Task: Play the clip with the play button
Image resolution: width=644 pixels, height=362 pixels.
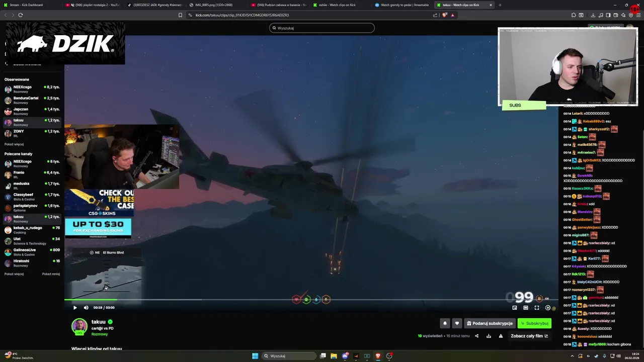Action: [x=75, y=308]
